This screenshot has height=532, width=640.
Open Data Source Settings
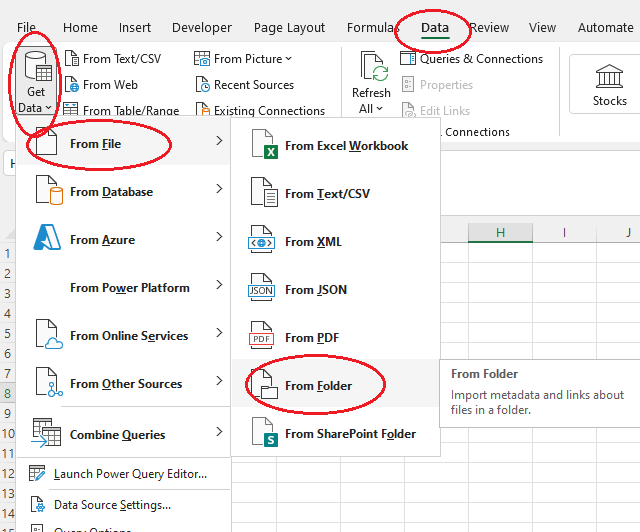coord(123,505)
